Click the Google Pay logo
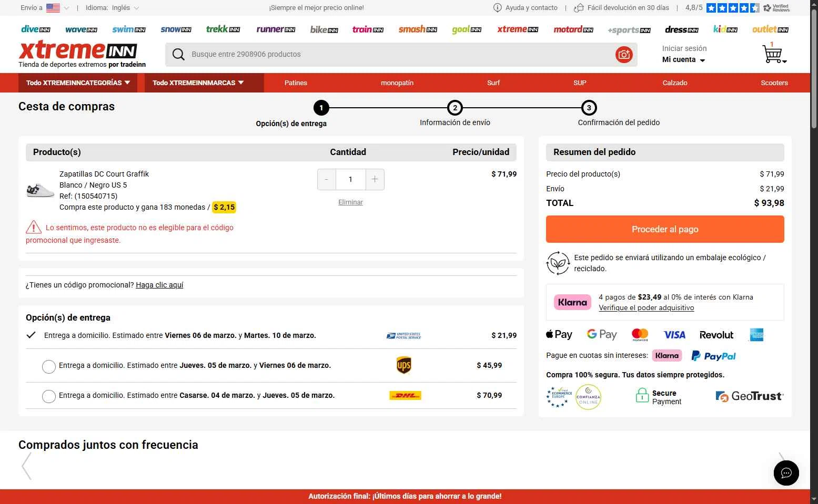Viewport: 818px width, 504px height. [x=601, y=334]
